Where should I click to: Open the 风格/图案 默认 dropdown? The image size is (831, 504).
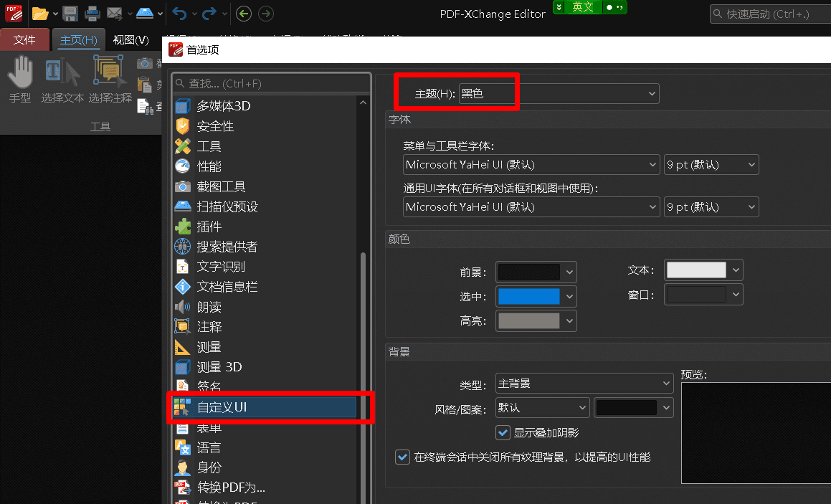pos(542,407)
